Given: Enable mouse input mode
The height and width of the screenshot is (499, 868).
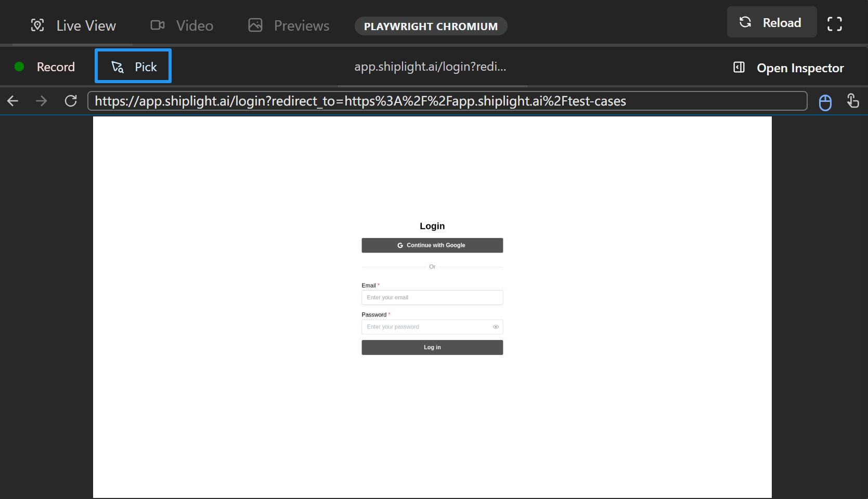Looking at the screenshot, I should click(x=825, y=101).
